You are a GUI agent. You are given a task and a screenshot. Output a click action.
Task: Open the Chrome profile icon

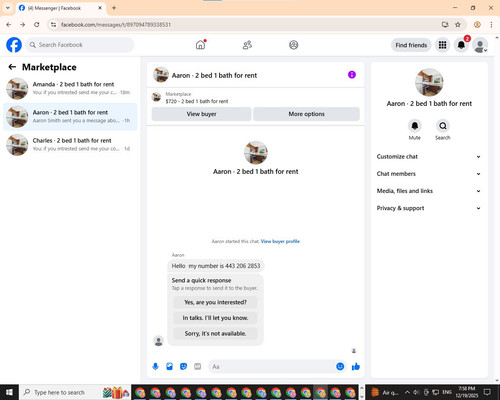click(477, 25)
